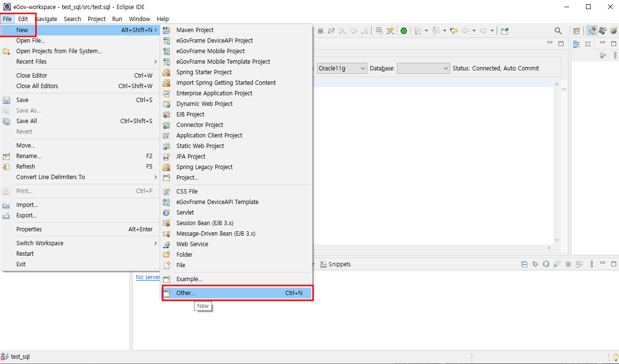
Task: Click the Step Into debug icon
Action: [x=342, y=31]
